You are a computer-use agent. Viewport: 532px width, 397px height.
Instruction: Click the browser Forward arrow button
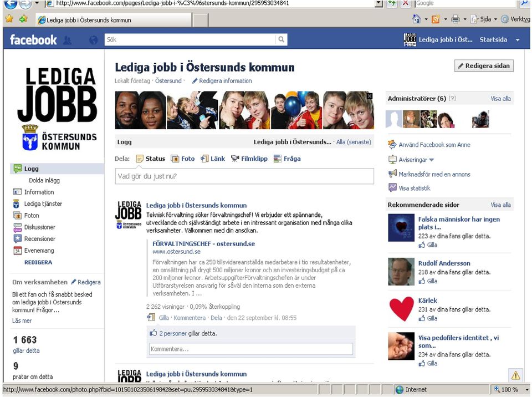[25, 4]
